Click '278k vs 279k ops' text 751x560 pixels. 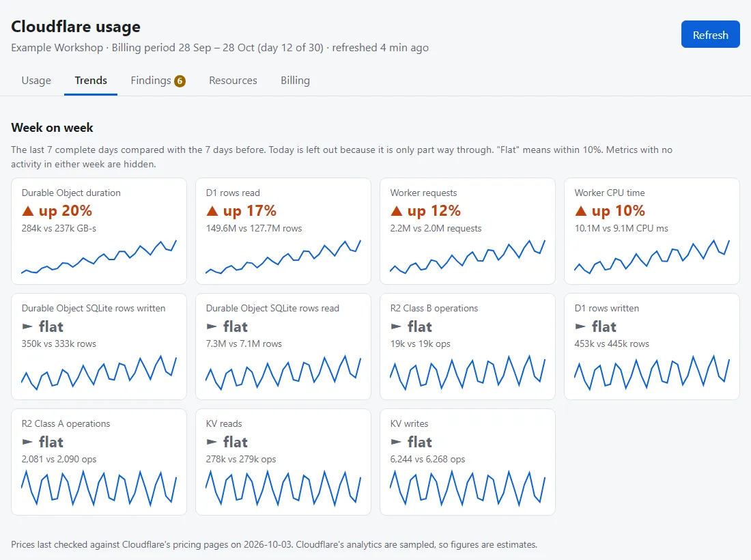(241, 460)
